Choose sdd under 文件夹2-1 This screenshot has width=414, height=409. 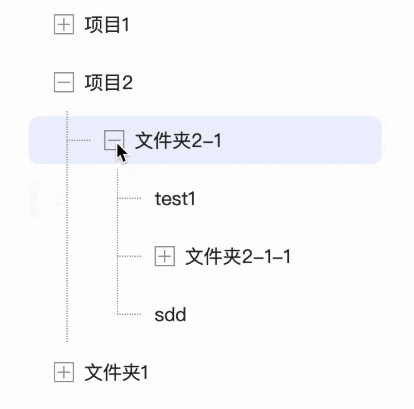tap(170, 314)
